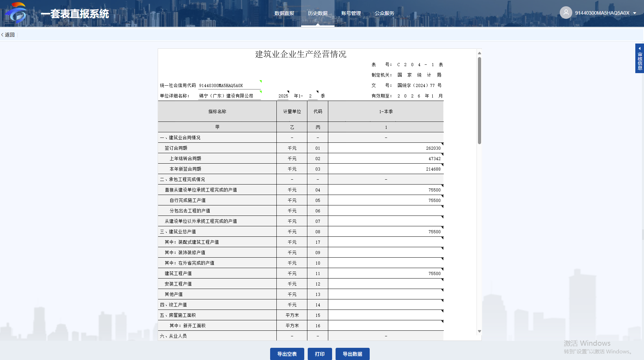
Task: Click the system logo icon
Action: click(16, 13)
